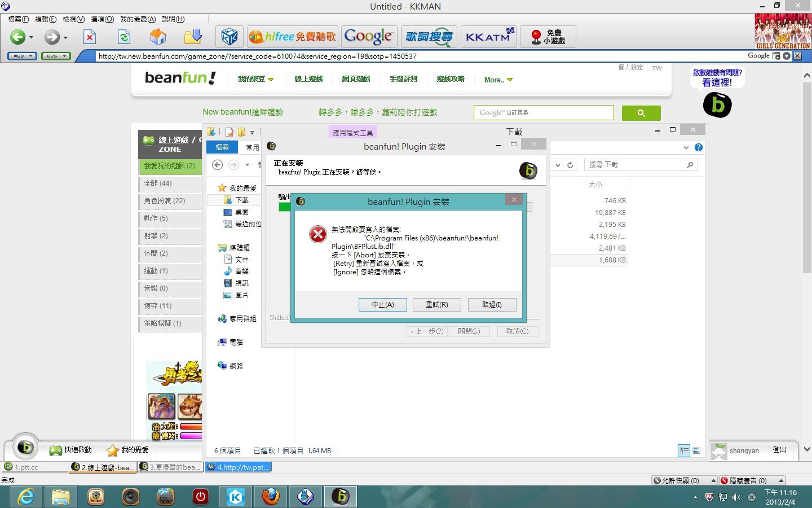Click the green search button on beanfun page
This screenshot has height=508, width=812.
point(641,113)
